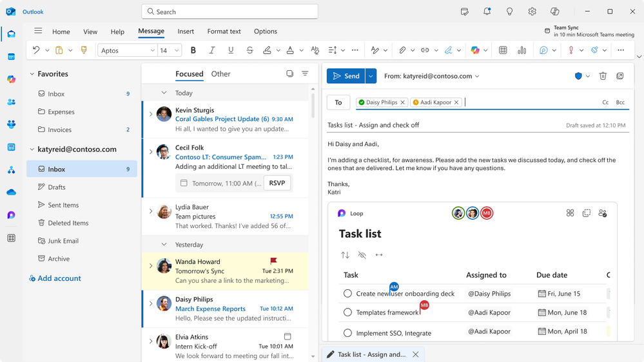Click the To recipients button
Image resolution: width=644 pixels, height=362 pixels.
pos(338,102)
